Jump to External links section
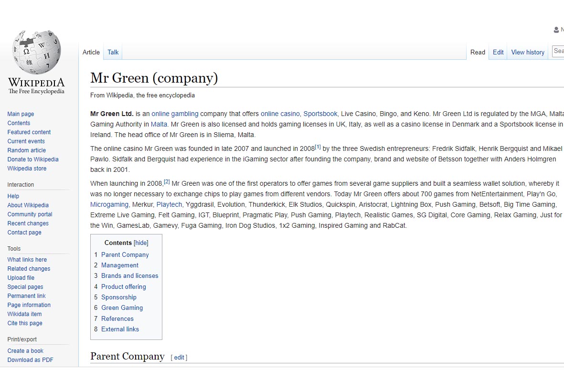This screenshot has height=392, width=564. pyautogui.click(x=120, y=329)
